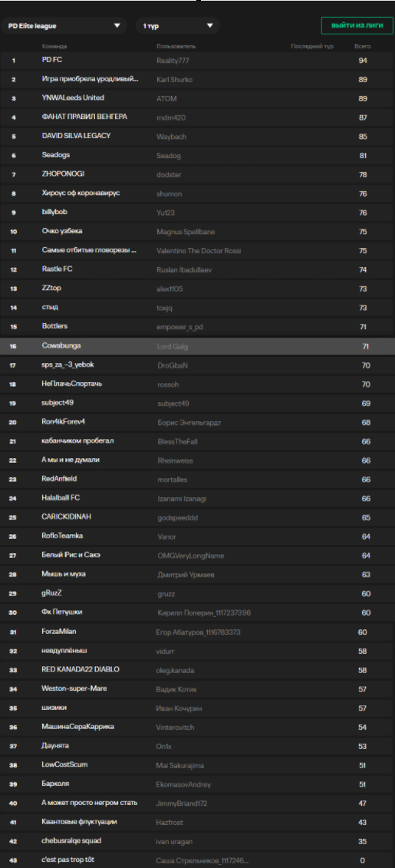Screen dimensions: 395x868
Task: Open c'est pas trop tôt team
Action: click(71, 859)
